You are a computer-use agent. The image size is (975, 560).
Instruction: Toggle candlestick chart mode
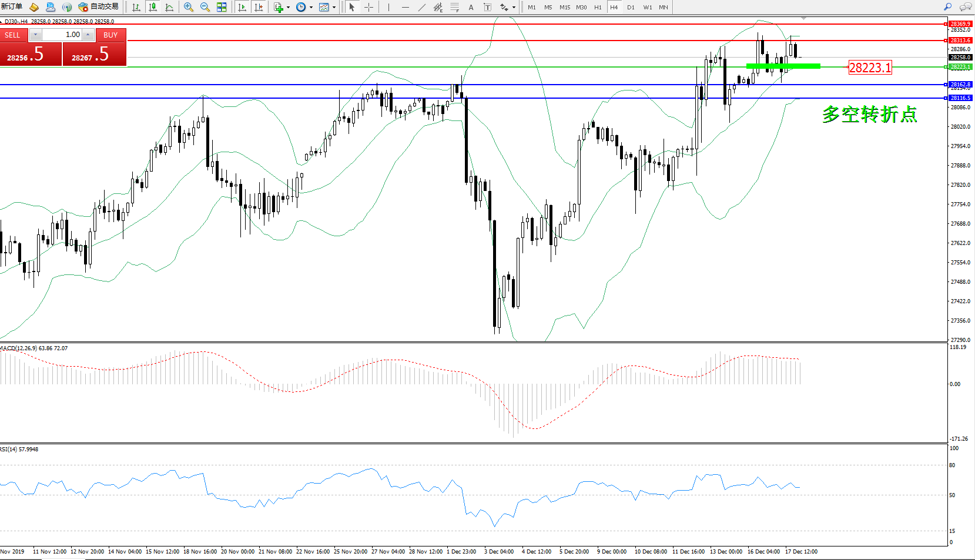153,7
